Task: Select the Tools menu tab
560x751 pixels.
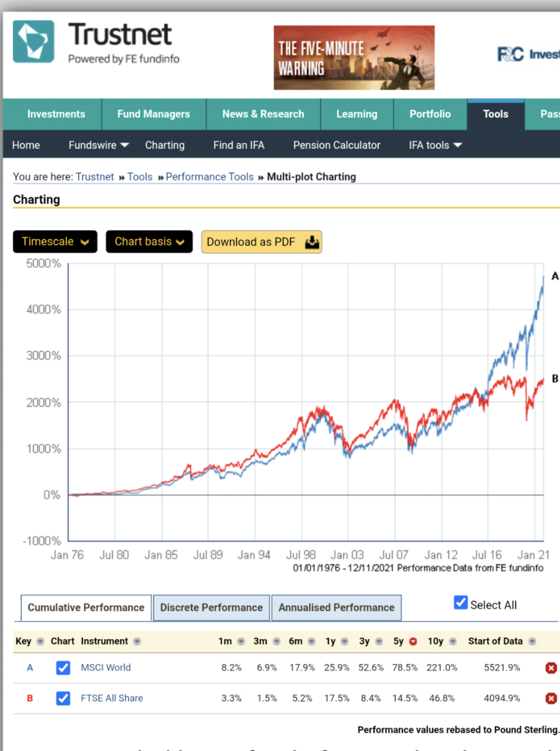Action: [495, 114]
